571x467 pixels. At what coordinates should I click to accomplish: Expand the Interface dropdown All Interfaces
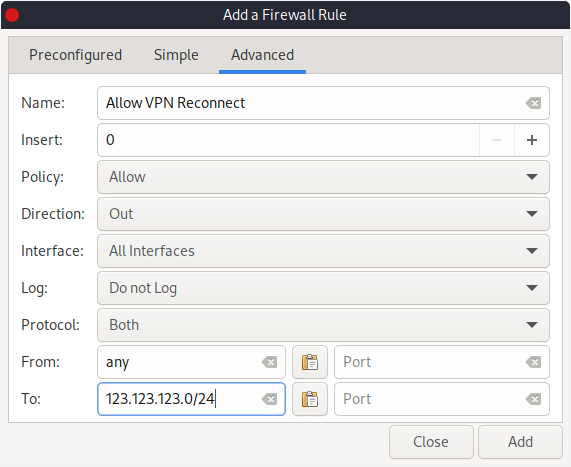pos(323,251)
